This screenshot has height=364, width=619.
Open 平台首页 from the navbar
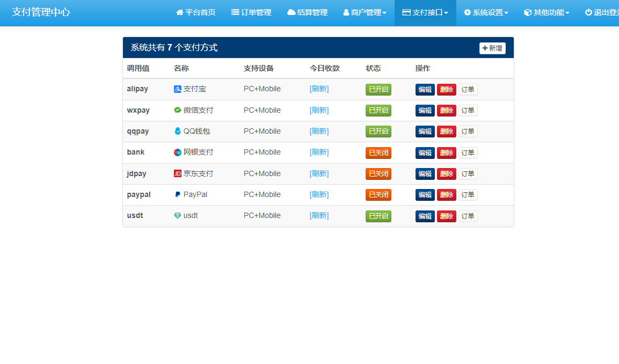click(x=196, y=13)
